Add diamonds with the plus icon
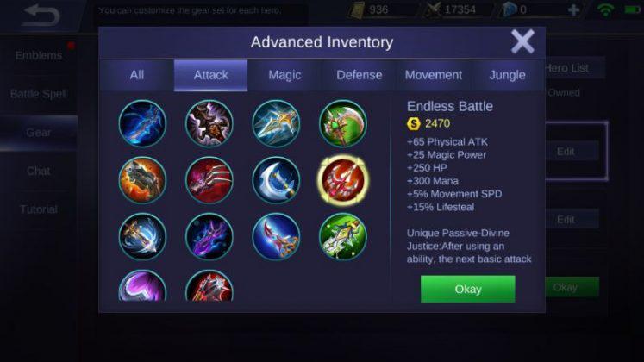Viewport: 644px width, 362px height. [x=573, y=9]
